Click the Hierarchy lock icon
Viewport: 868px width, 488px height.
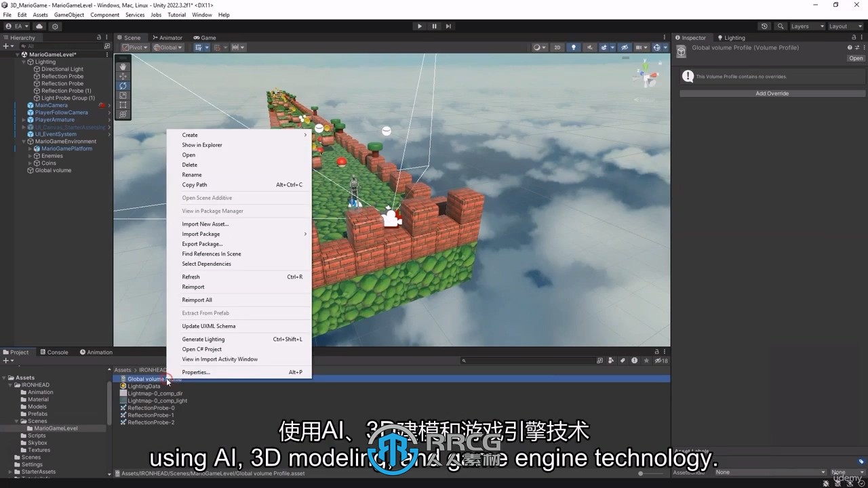[99, 37]
